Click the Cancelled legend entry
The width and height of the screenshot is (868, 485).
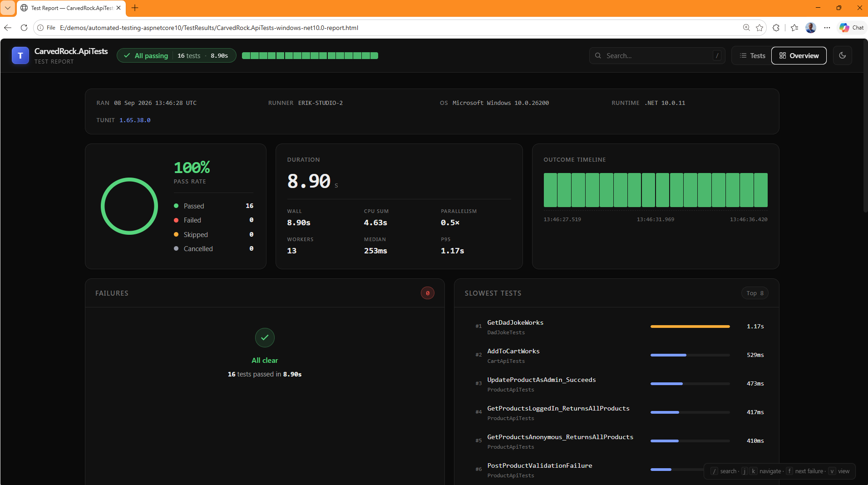pos(213,249)
